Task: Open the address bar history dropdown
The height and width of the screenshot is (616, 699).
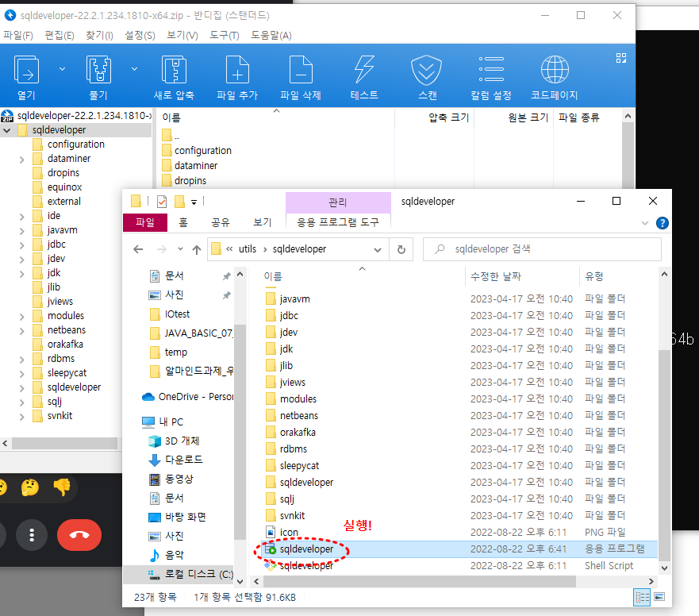Action: (378, 250)
